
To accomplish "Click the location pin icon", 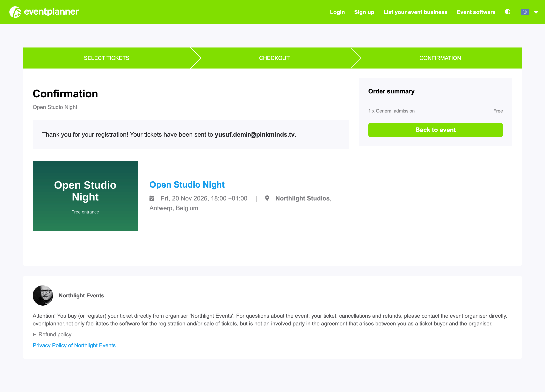I will coord(267,198).
